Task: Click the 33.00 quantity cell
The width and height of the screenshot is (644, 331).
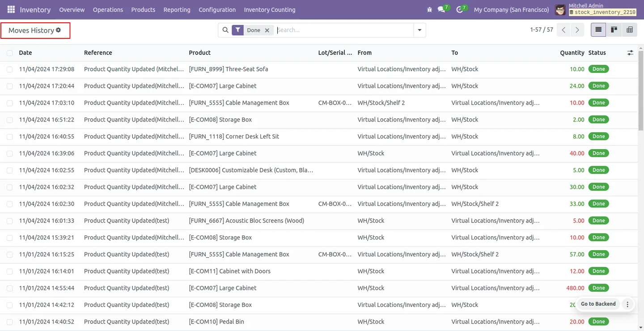Action: pyautogui.click(x=577, y=204)
